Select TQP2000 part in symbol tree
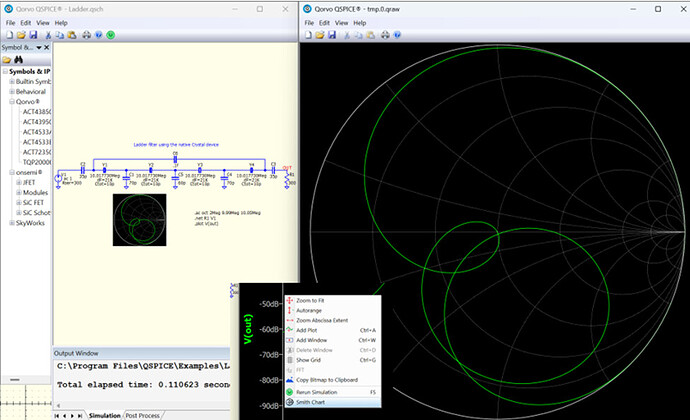The image size is (690, 420). click(x=37, y=162)
